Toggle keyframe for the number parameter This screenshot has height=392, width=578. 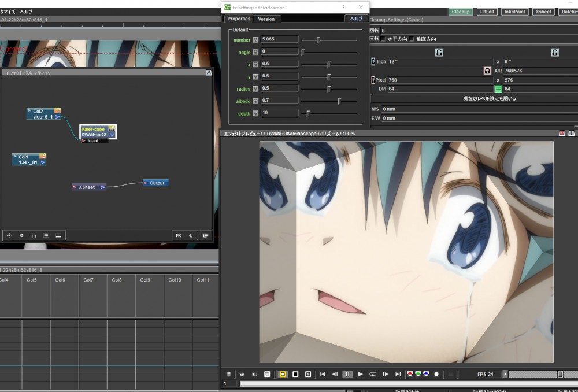pyautogui.click(x=255, y=40)
